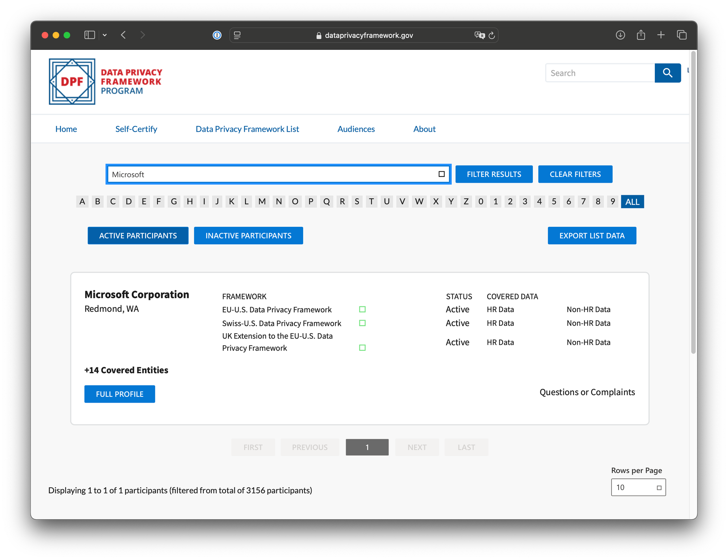Viewport: 728px width, 560px height.
Task: Click the NEXT pagination button
Action: tap(417, 447)
